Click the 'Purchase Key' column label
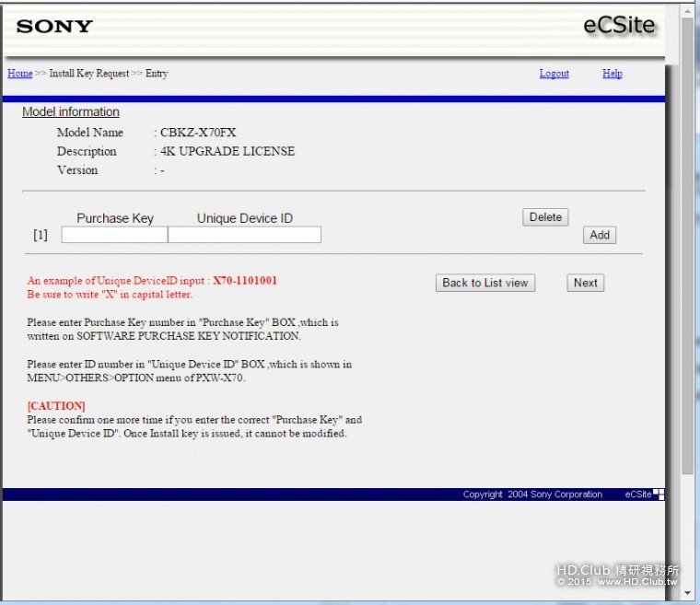700x605 pixels. [x=115, y=218]
